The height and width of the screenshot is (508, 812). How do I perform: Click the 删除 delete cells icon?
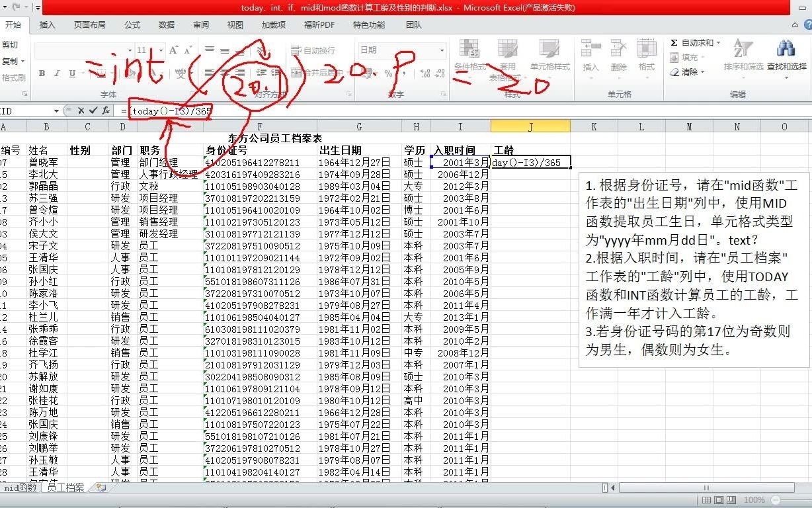coord(618,56)
